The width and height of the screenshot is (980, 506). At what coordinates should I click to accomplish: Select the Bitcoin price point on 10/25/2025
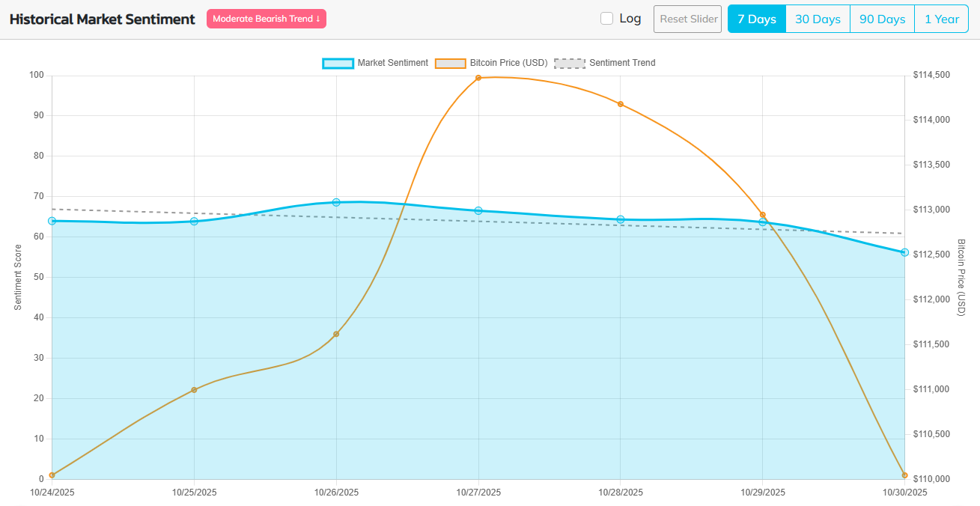[194, 390]
